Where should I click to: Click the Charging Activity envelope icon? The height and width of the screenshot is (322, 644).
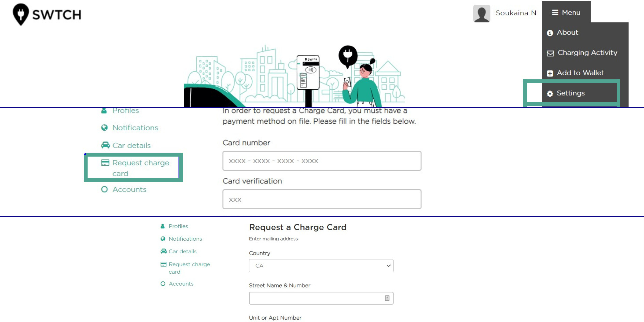click(550, 53)
